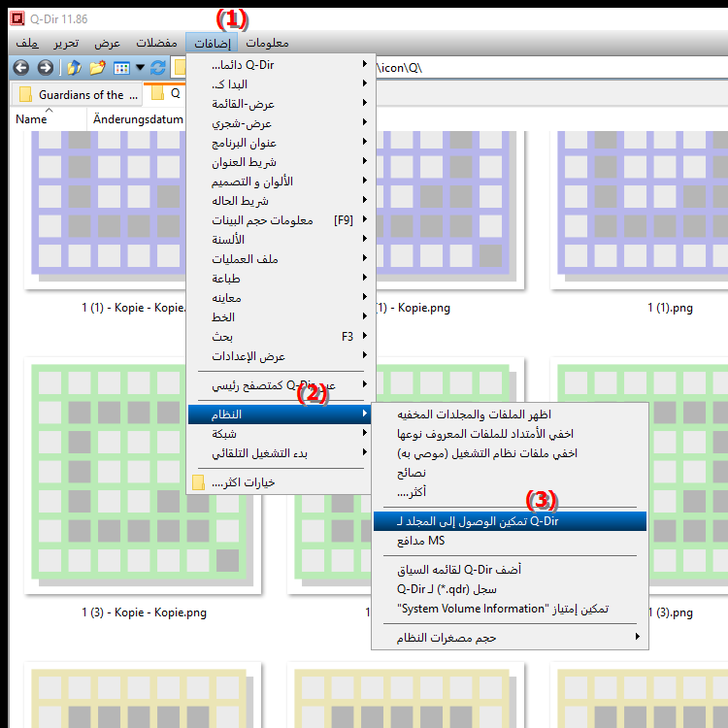Expand the البدا كـ.. submenu
This screenshot has height=728, width=728.
point(281,84)
